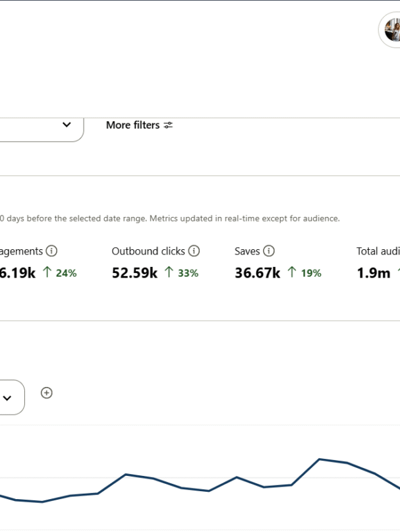Open the Saves info tooltip icon
Screen dimensions: 400x532
(269, 251)
